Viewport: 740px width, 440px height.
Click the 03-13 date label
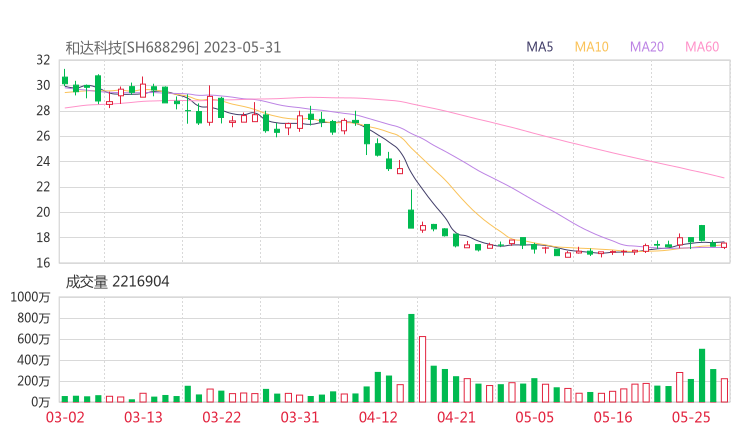(x=143, y=417)
